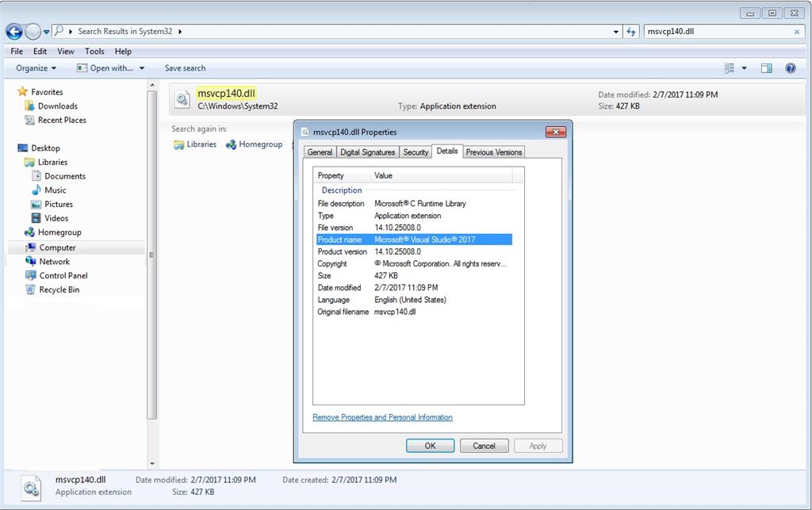812x510 pixels.
Task: Click navigation pane scrollbar up arrow
Action: point(152,85)
